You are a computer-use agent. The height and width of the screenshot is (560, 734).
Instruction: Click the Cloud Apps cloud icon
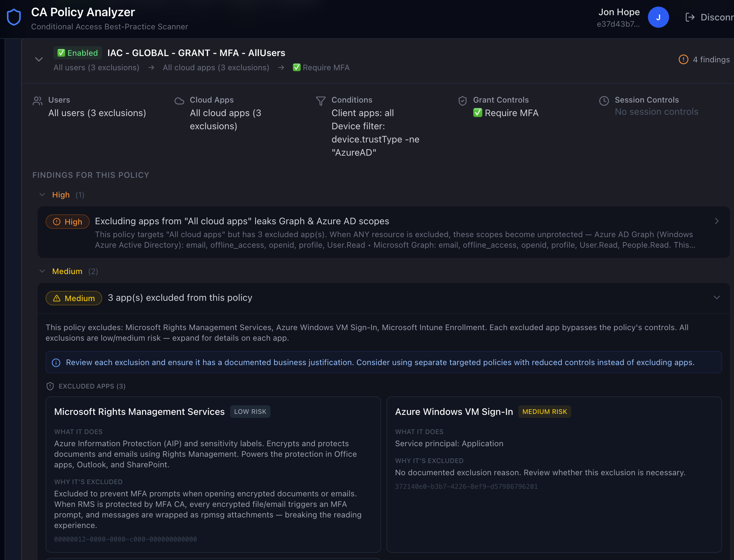[x=179, y=101]
